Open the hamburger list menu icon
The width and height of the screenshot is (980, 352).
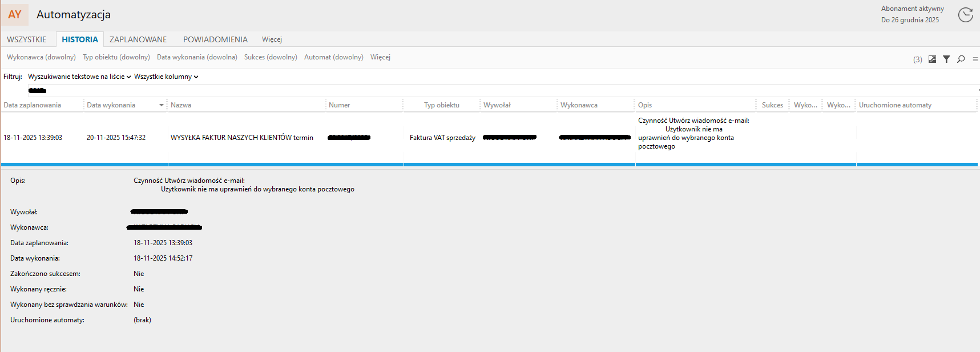coord(975,59)
